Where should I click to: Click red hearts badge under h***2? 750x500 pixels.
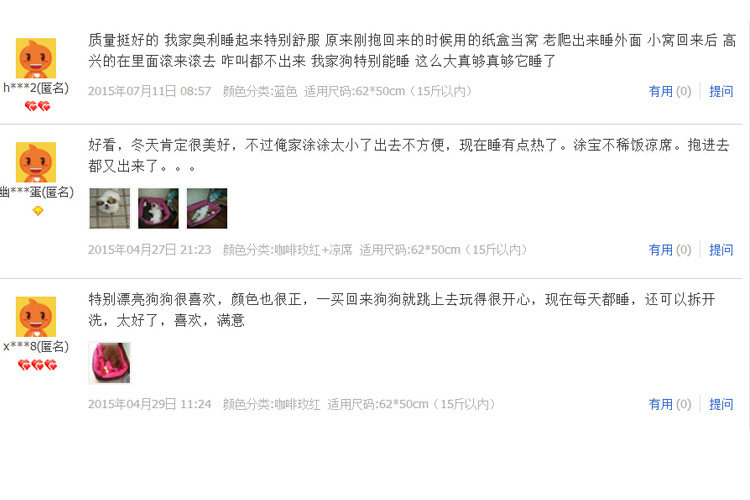(37, 106)
